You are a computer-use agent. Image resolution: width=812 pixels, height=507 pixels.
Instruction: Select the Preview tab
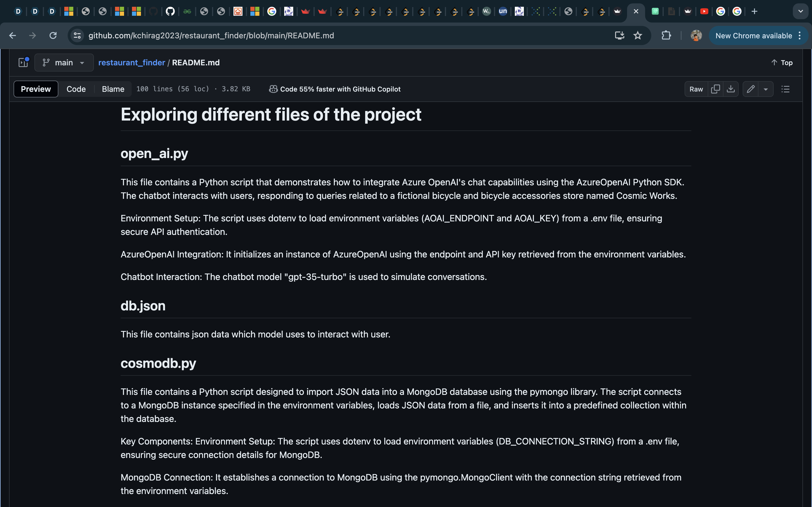(x=36, y=89)
